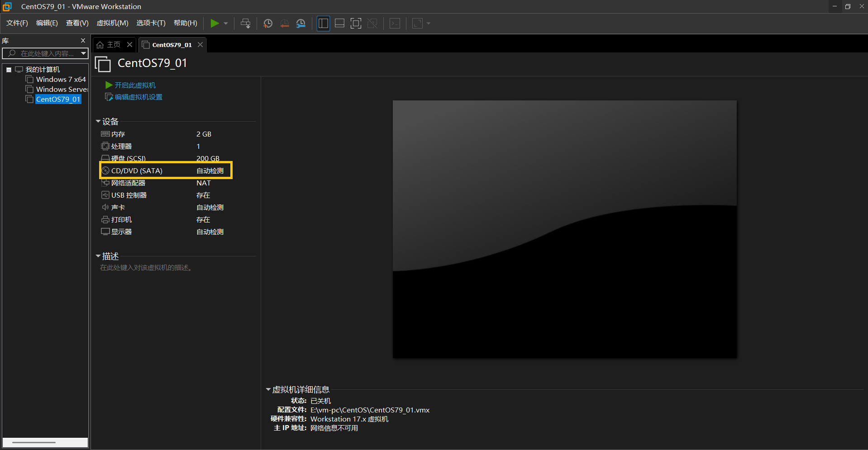This screenshot has height=450, width=868.
Task: Select CentOS79_01 in the library tree
Action: 58,99
